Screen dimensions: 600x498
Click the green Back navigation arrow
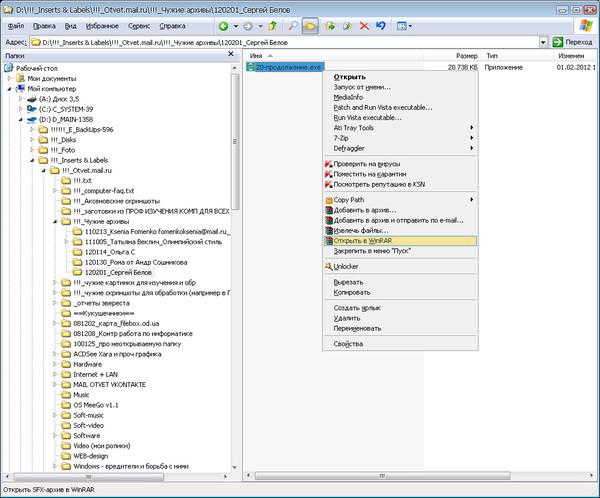(223, 26)
